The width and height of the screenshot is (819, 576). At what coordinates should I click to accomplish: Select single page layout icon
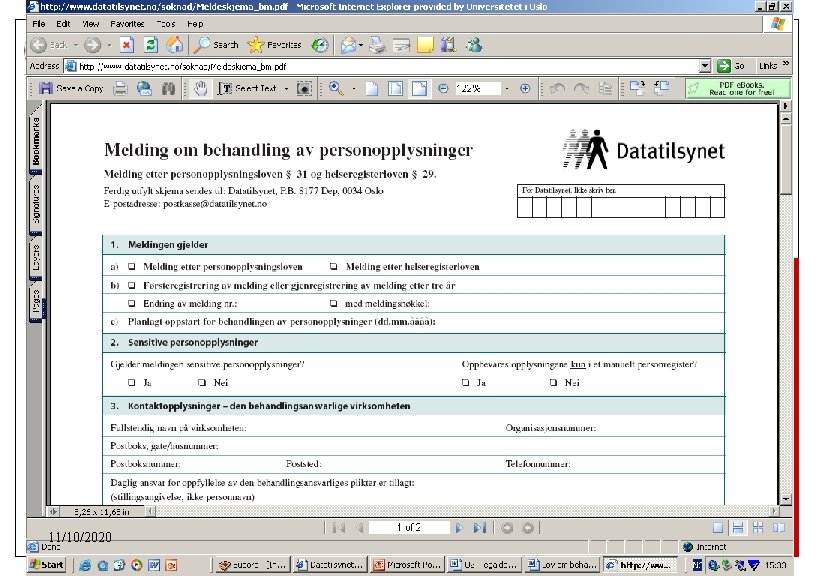pos(718,528)
